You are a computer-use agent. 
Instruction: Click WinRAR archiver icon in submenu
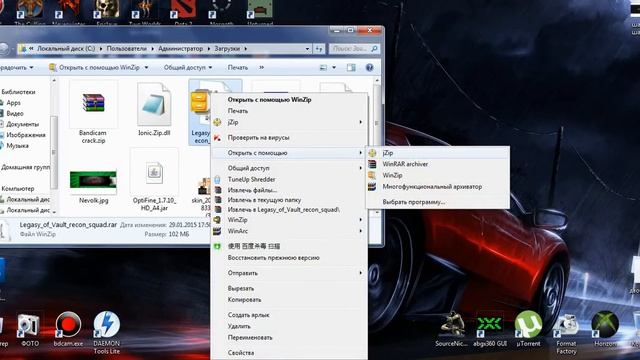tap(372, 164)
